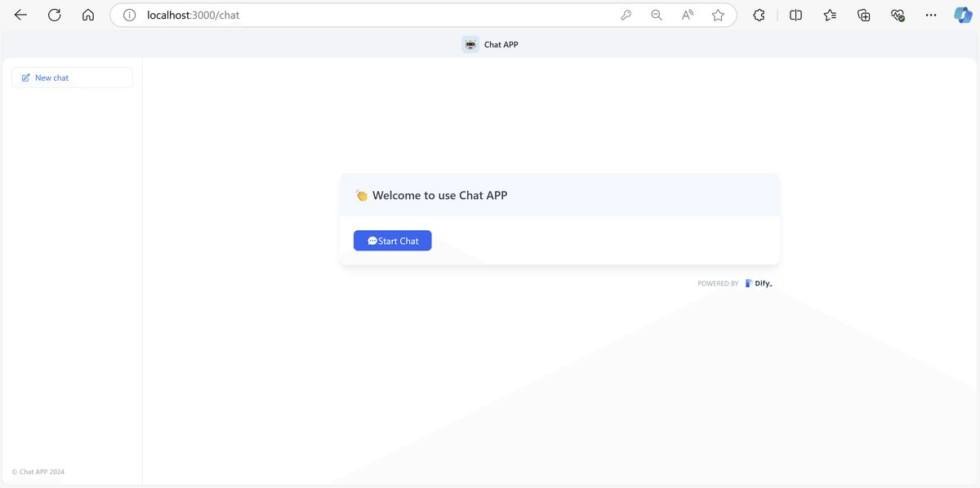Click the Start Chat button

(392, 241)
